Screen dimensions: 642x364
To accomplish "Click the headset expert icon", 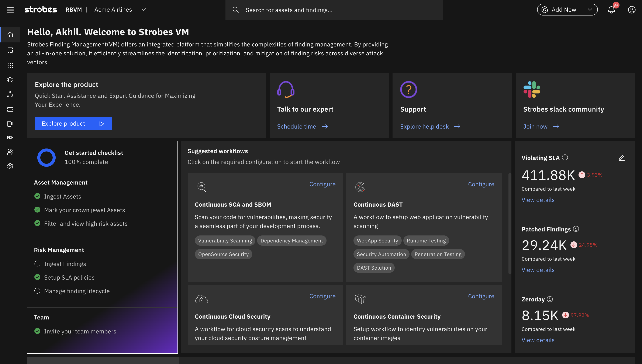I will [x=286, y=90].
